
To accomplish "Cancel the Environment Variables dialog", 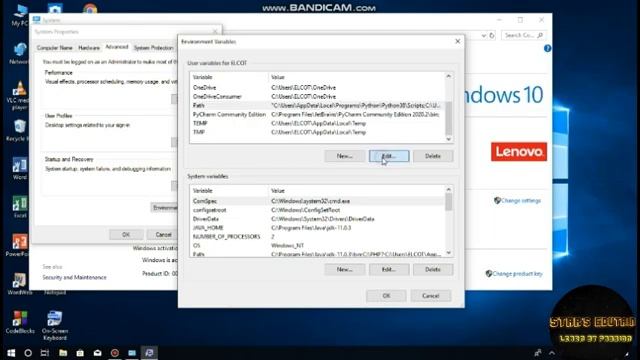I will pos(431,296).
